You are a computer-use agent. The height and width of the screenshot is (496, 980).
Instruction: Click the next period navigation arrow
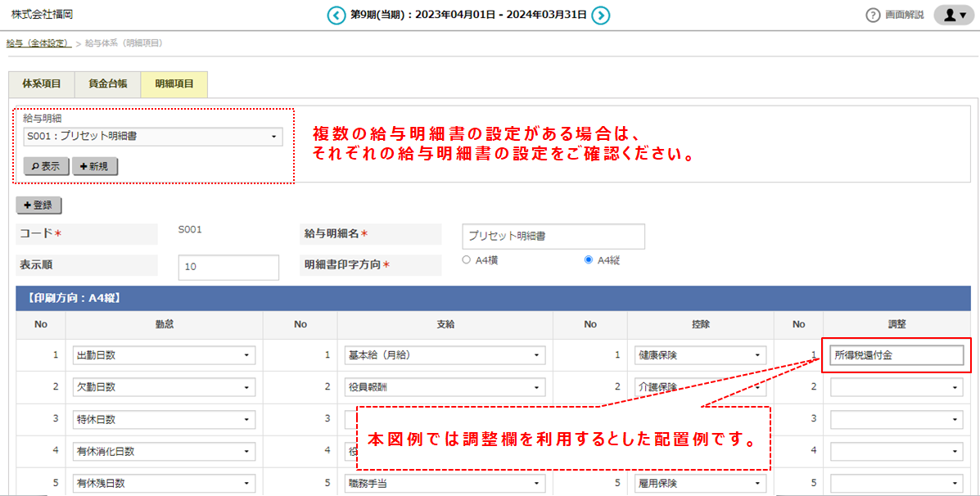601,14
